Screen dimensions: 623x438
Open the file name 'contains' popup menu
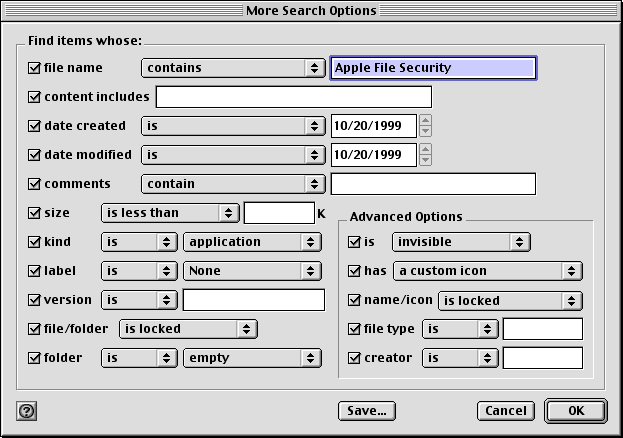click(x=233, y=68)
